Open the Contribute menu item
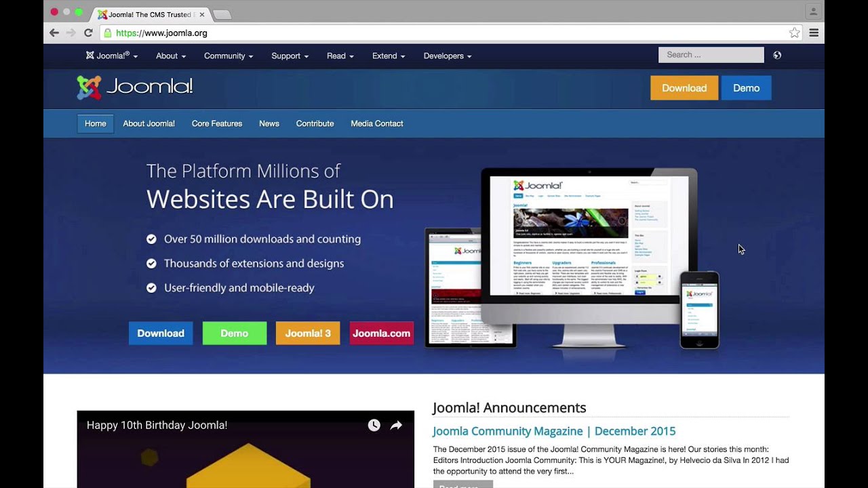The height and width of the screenshot is (488, 868). [315, 123]
